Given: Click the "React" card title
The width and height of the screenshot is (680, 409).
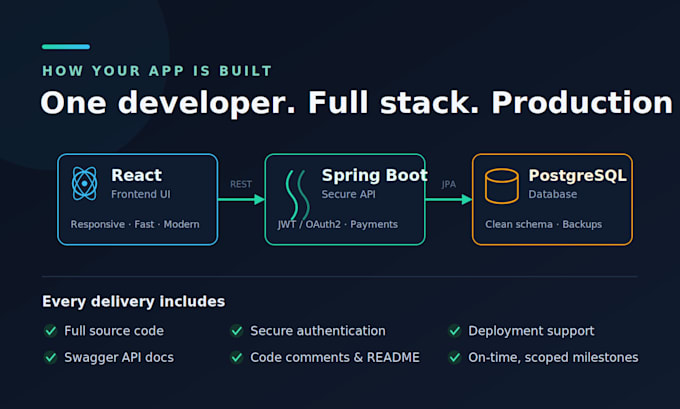Looking at the screenshot, I should (x=137, y=175).
